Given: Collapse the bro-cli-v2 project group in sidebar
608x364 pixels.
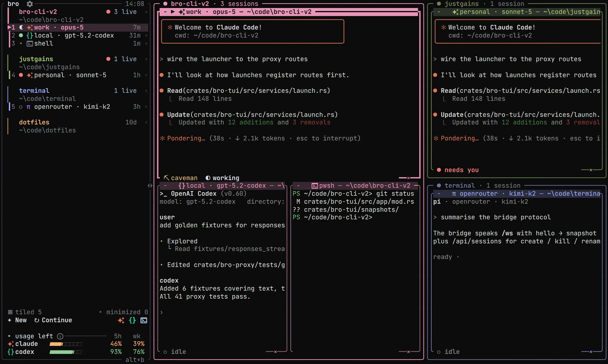Looking at the screenshot, I should click(x=38, y=12).
